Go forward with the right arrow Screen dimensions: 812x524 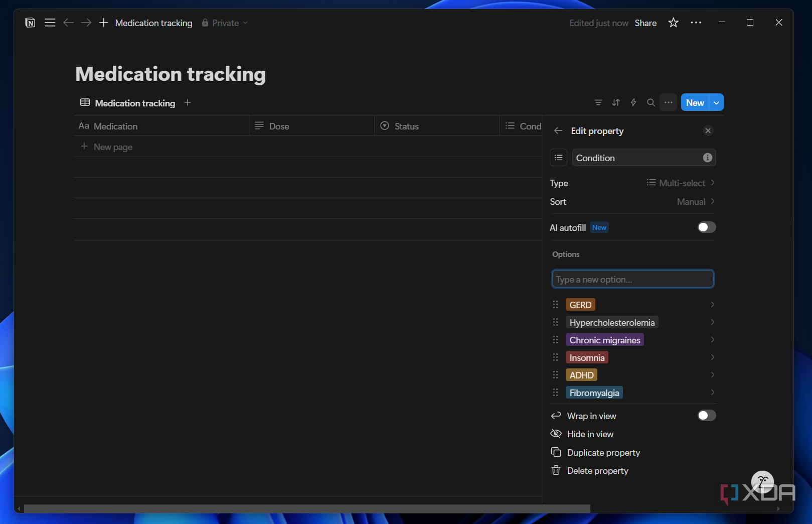tap(86, 23)
